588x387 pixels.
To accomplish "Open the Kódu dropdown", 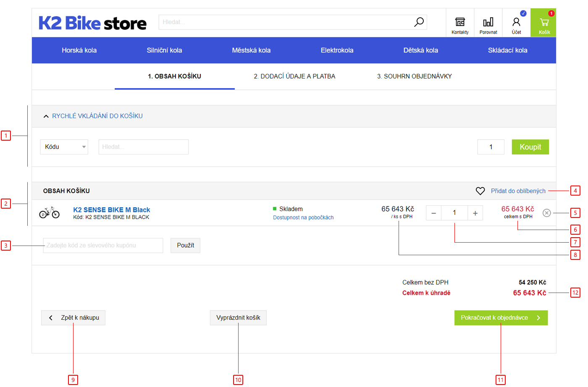I will pyautogui.click(x=64, y=147).
